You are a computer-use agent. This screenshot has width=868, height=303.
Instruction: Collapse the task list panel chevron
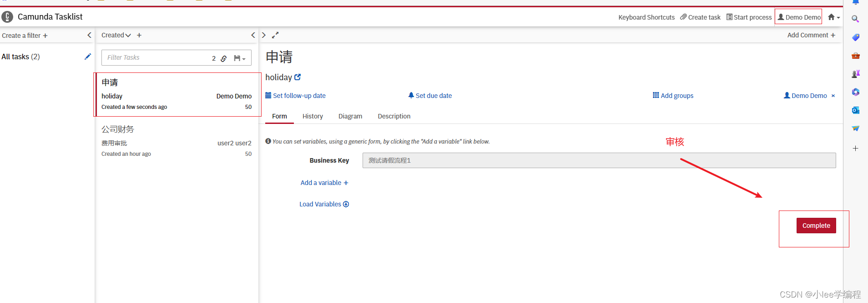[253, 35]
